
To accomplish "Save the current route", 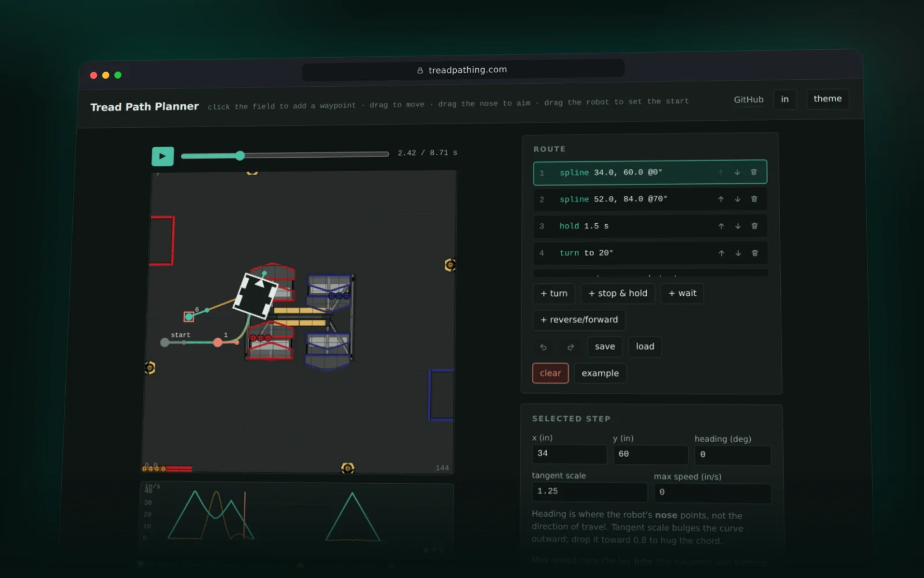I will click(605, 346).
